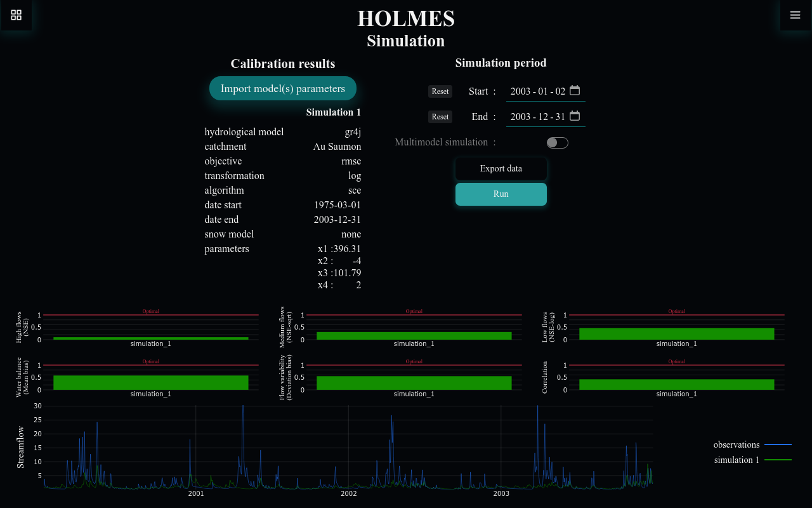Image resolution: width=812 pixels, height=508 pixels.
Task: Open the End date calendar picker
Action: click(x=574, y=116)
